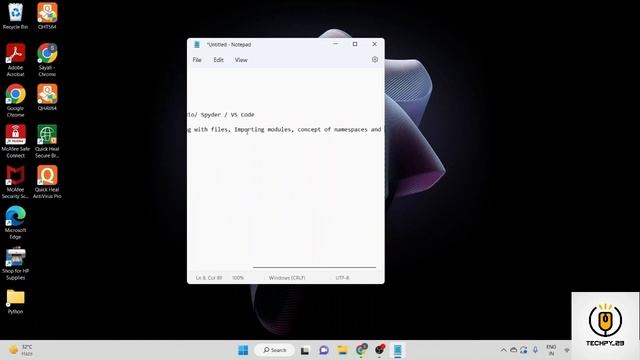Screen dimensions: 640x360
Task: Select McAfee Security Scan desktop icon
Action: [x=15, y=182]
